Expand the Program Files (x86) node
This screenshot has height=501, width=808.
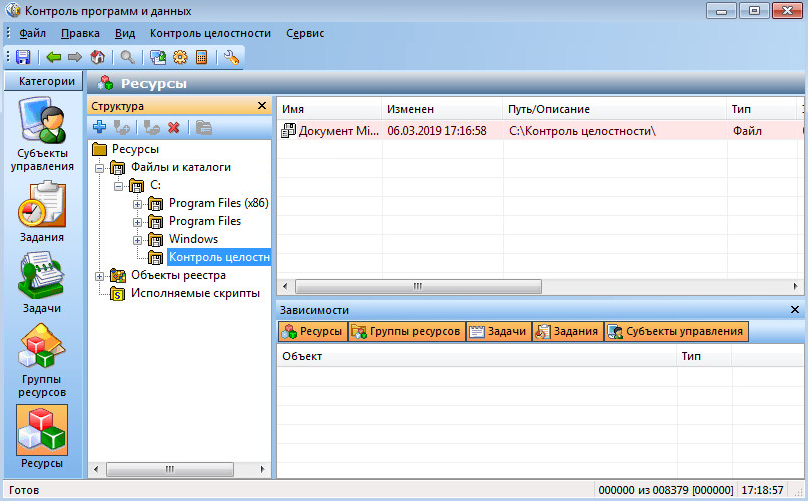[137, 204]
